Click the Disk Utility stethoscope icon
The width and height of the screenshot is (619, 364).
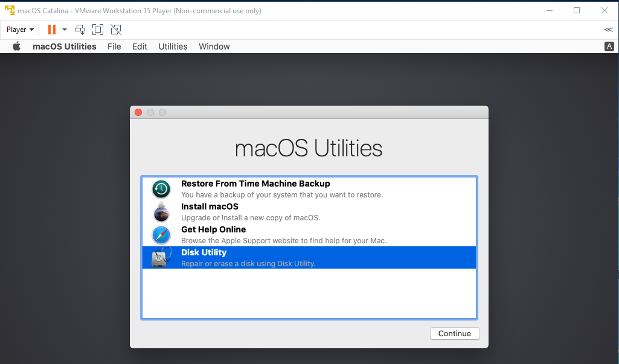[161, 257]
